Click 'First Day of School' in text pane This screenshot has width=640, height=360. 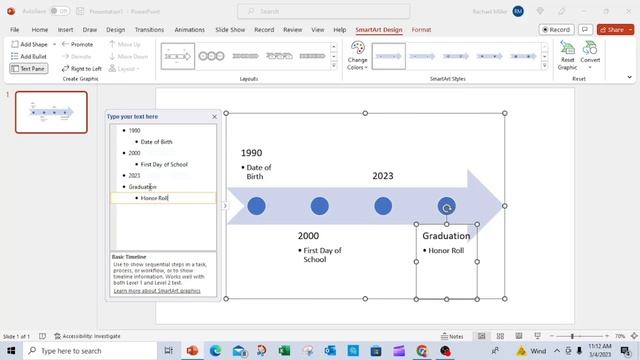[x=164, y=164]
